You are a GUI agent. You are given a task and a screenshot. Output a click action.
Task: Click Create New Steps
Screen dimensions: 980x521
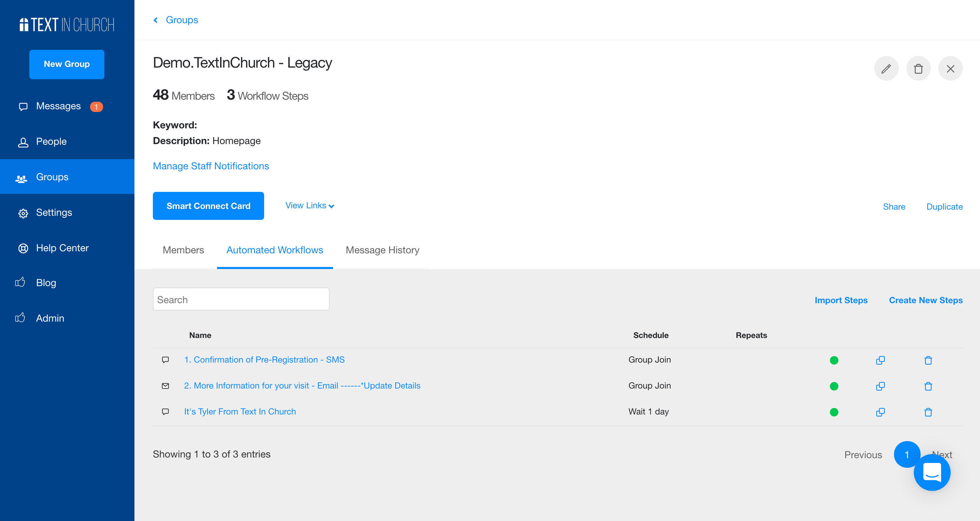pos(926,300)
